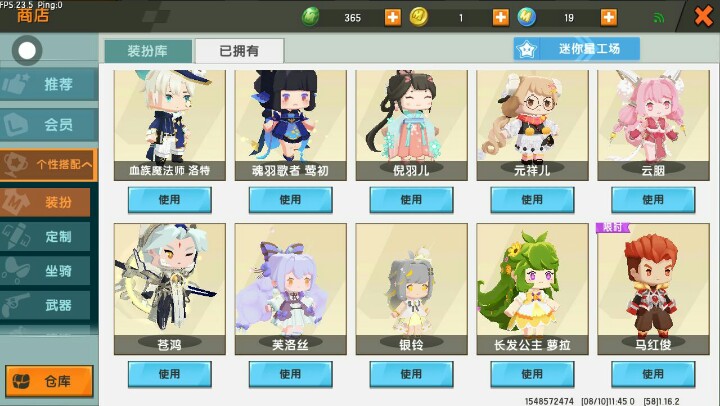Add more green mini beans with plus
The width and height of the screenshot is (720, 406).
[392, 17]
